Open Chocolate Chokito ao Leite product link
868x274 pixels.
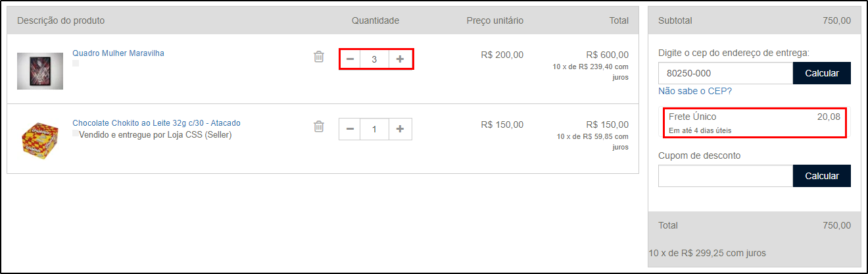click(157, 123)
